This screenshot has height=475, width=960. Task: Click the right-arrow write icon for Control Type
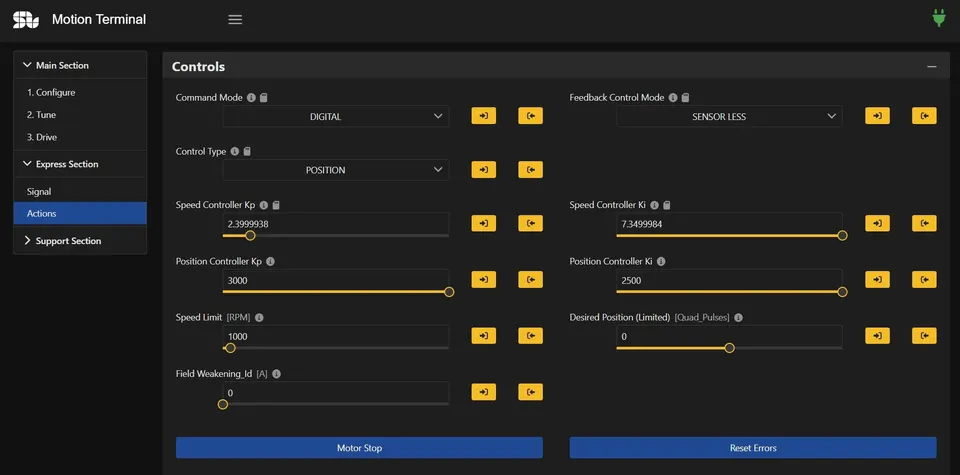484,170
